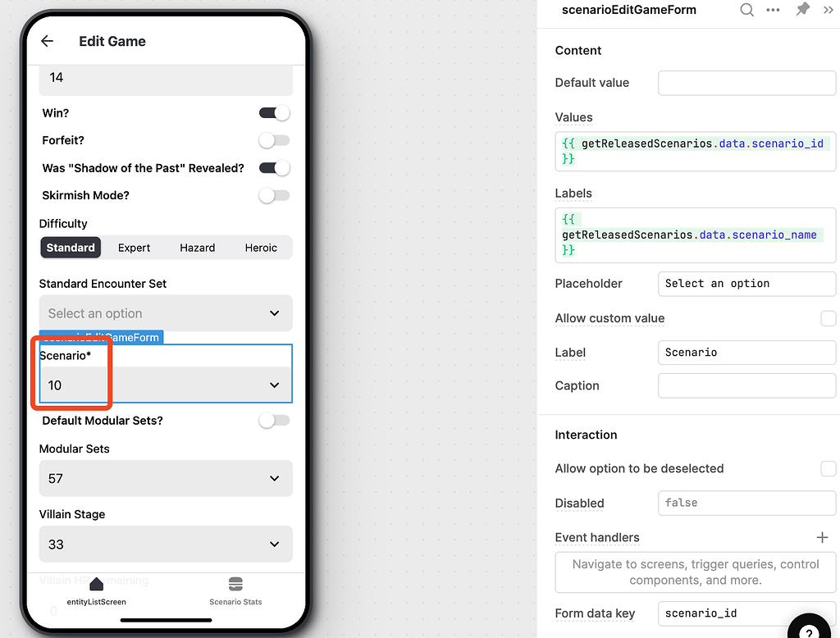Expand the Modular Sets dropdown
The height and width of the screenshot is (638, 840).
click(166, 478)
